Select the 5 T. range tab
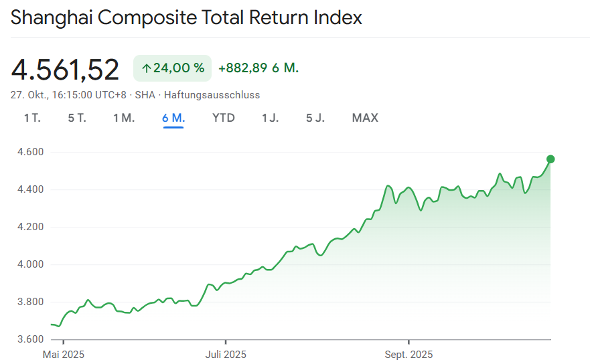This screenshot has width=590, height=364. coord(77,118)
